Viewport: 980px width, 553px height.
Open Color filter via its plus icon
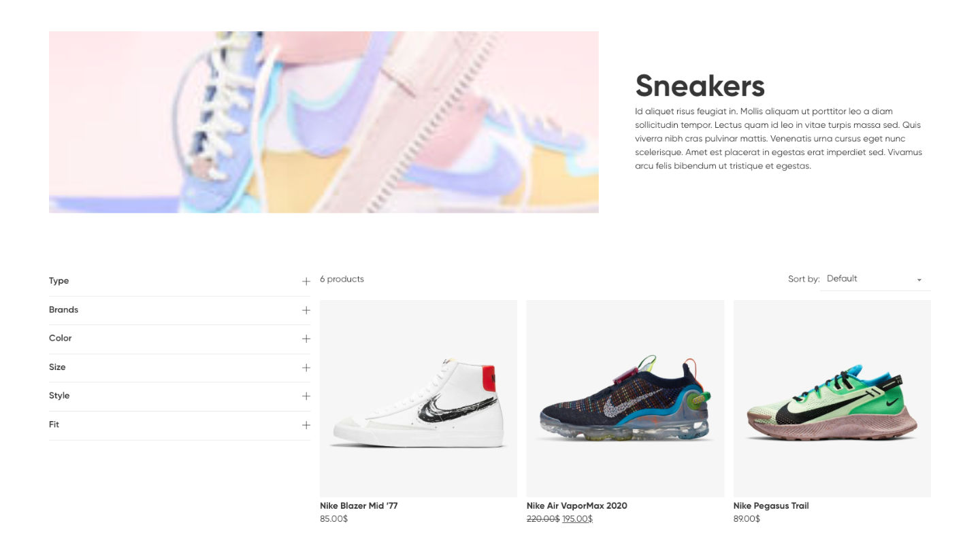tap(306, 339)
